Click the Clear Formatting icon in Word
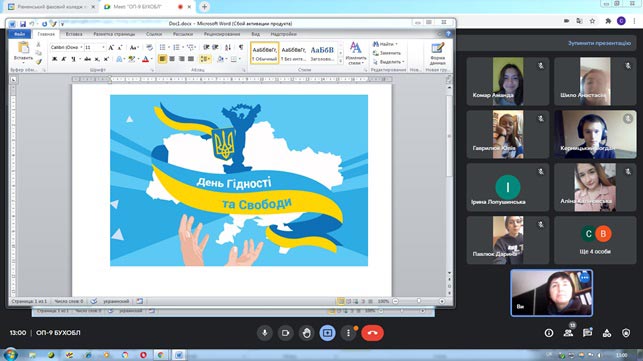Screen dimensions: 643x361 [x=149, y=48]
